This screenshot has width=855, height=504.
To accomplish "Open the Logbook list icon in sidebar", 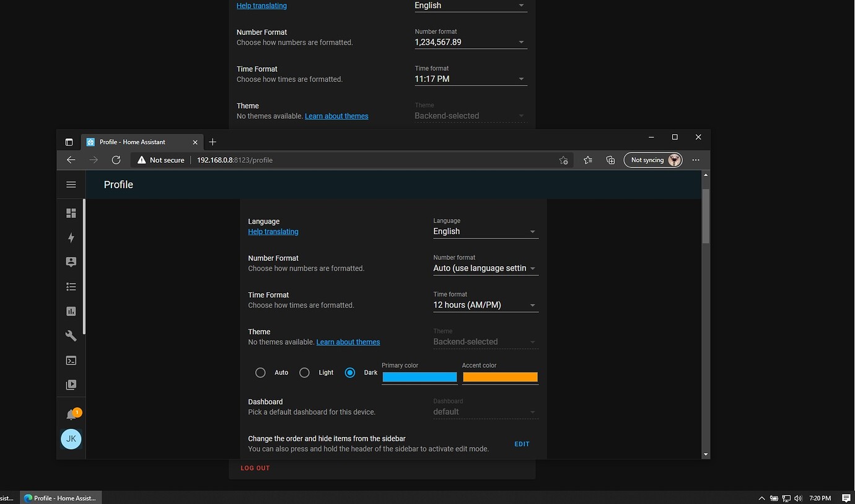I will (x=71, y=287).
